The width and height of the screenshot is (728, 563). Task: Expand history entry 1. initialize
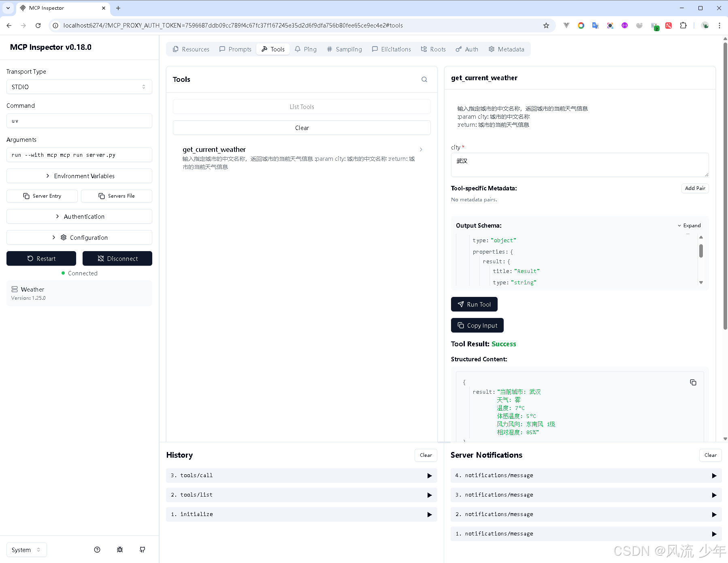click(302, 515)
